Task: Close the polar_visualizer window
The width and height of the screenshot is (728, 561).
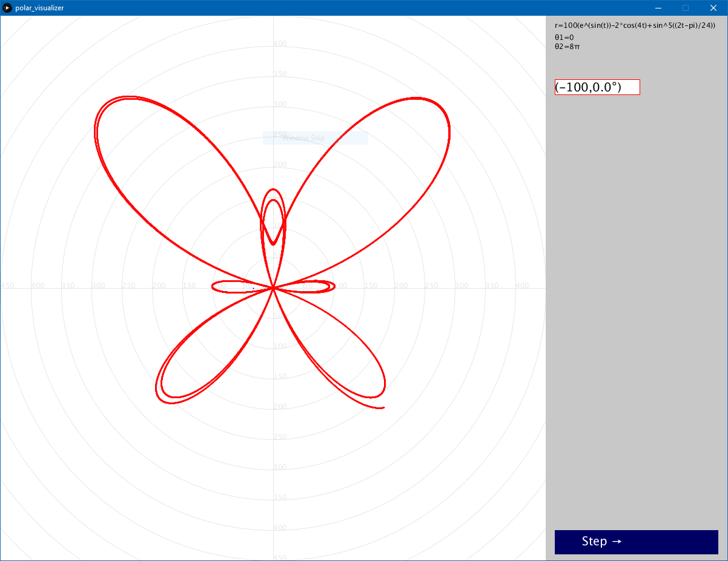Action: tap(713, 8)
